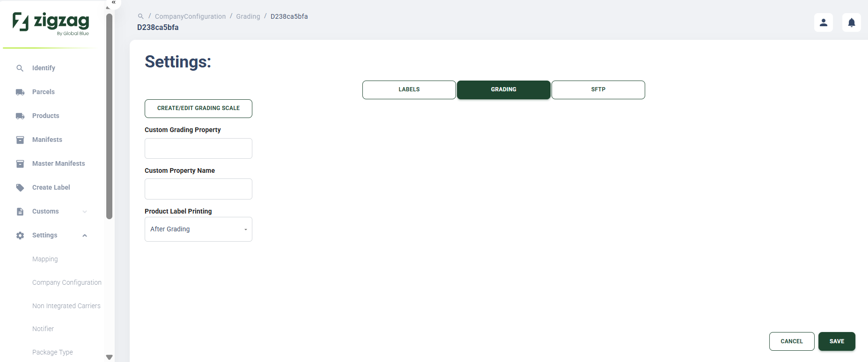Go to Parcels page
Image resolution: width=868 pixels, height=362 pixels.
[x=44, y=92]
